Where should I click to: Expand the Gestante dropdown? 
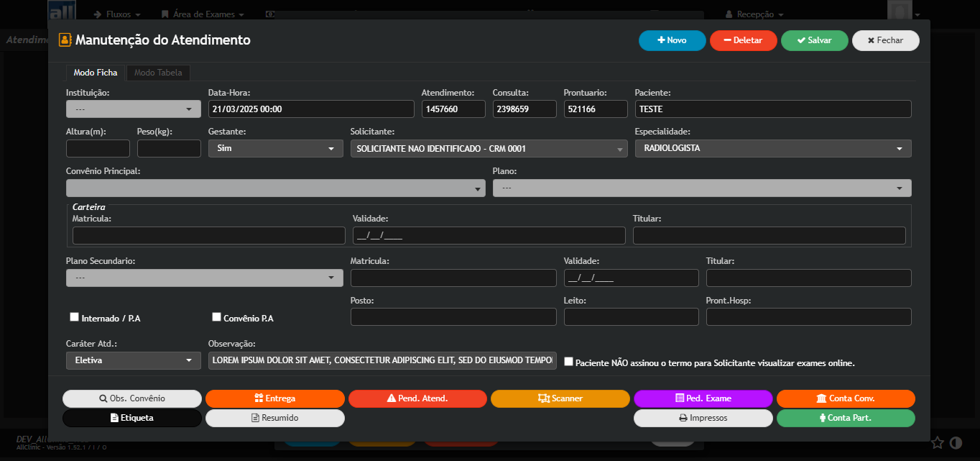(x=274, y=148)
